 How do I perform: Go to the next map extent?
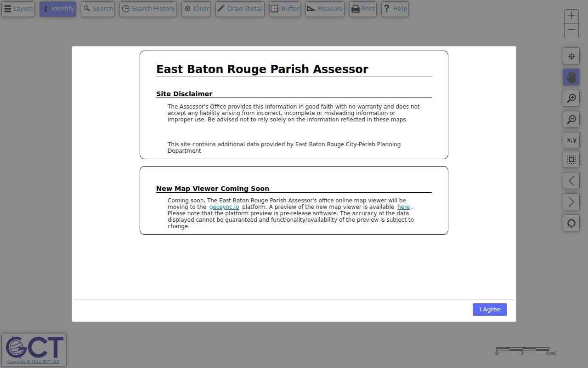(x=571, y=202)
